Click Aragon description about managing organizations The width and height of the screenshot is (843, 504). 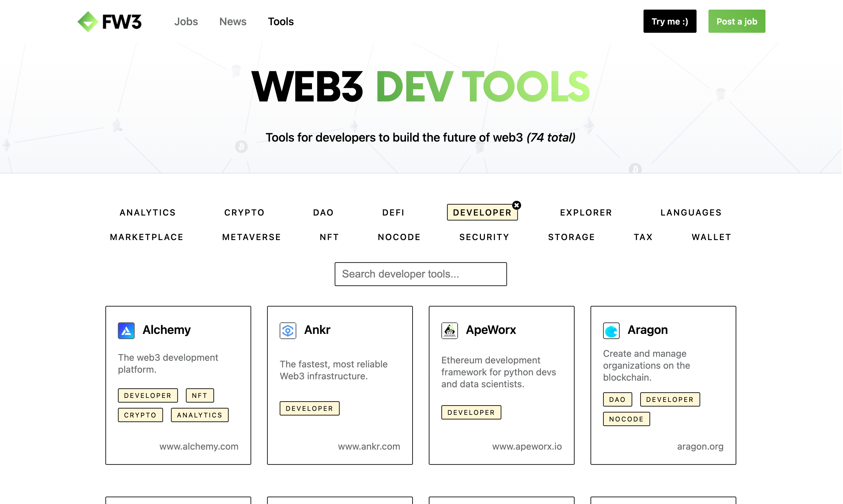coord(647,365)
